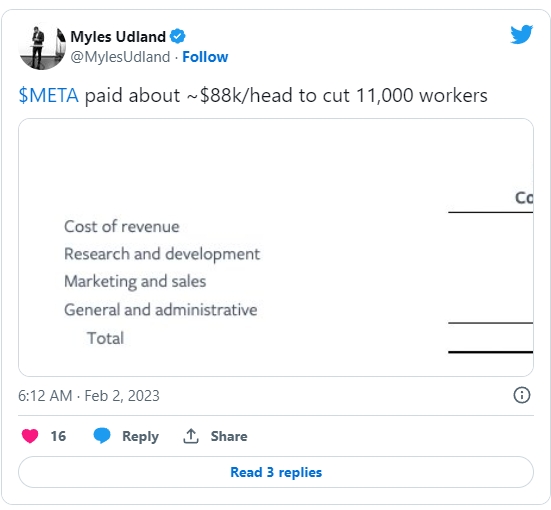
Task: Click the verified badge next to Myles Udland
Action: pyautogui.click(x=177, y=36)
